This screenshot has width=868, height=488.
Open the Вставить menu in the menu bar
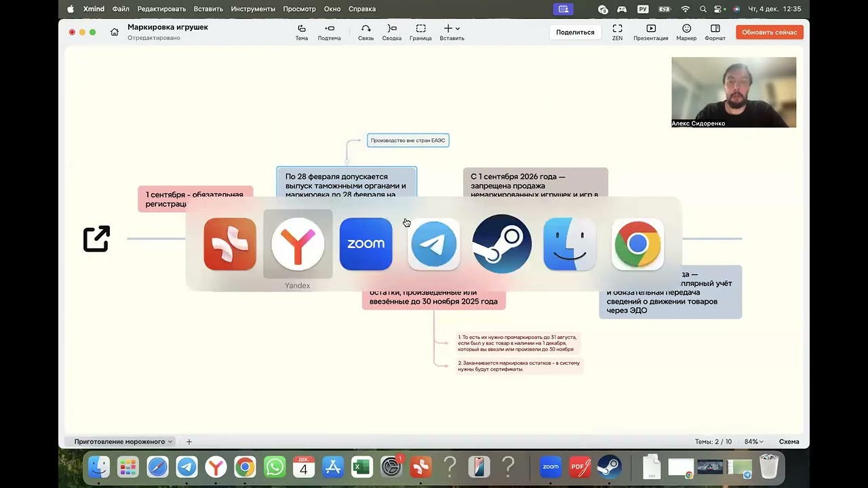(x=208, y=9)
